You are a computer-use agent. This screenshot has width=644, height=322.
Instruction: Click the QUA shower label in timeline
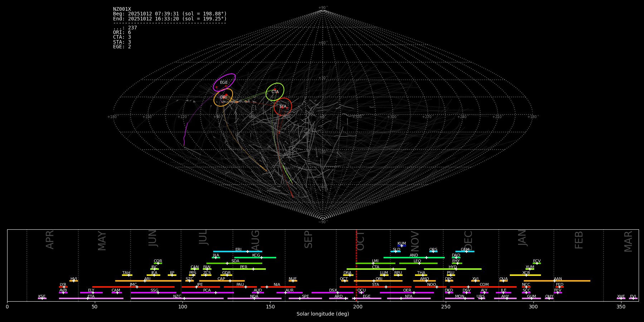[504, 279]
